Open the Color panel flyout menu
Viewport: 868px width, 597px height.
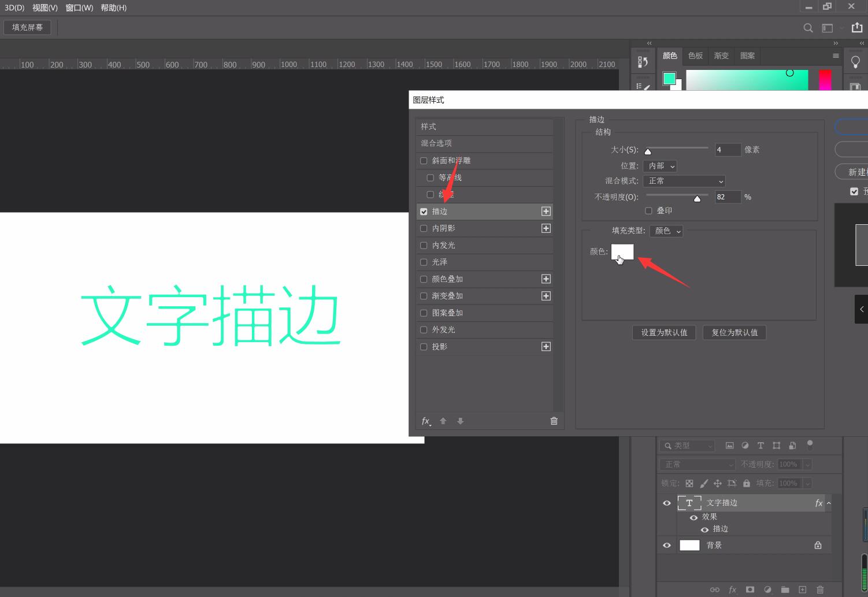click(836, 55)
